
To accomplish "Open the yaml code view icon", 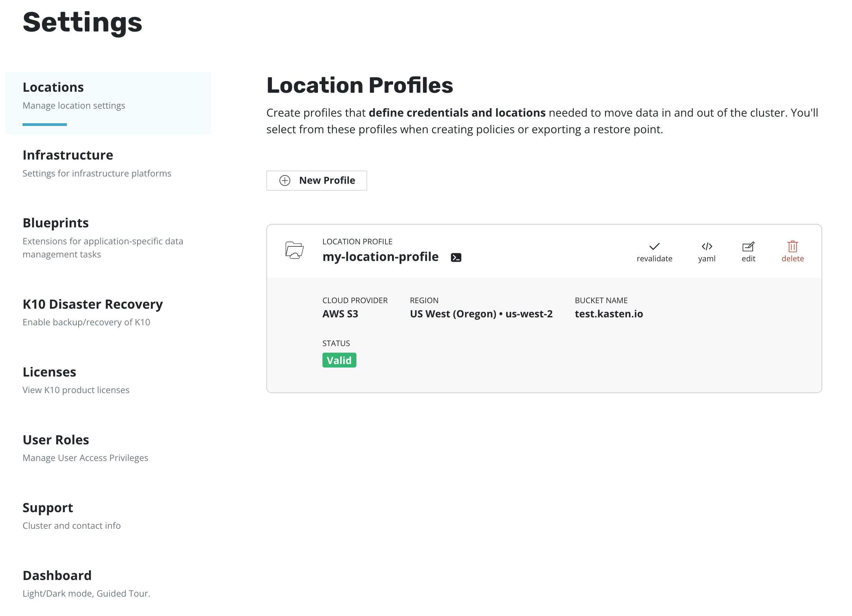I will (x=707, y=247).
